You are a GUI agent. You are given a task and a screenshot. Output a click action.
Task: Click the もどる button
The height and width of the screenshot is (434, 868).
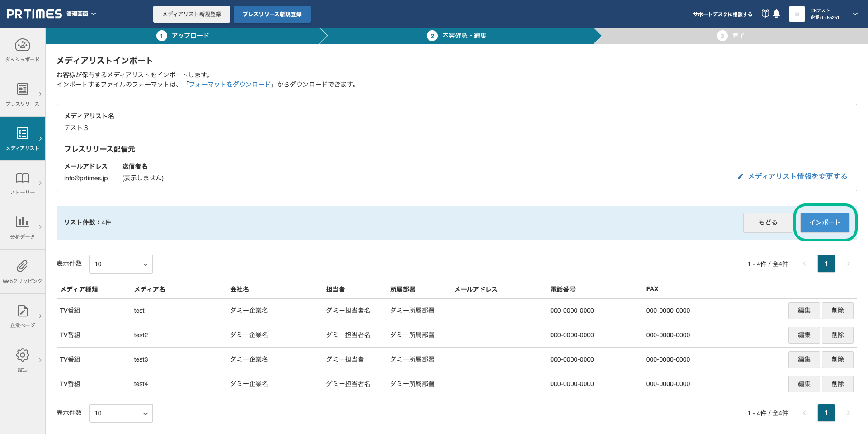click(x=768, y=222)
